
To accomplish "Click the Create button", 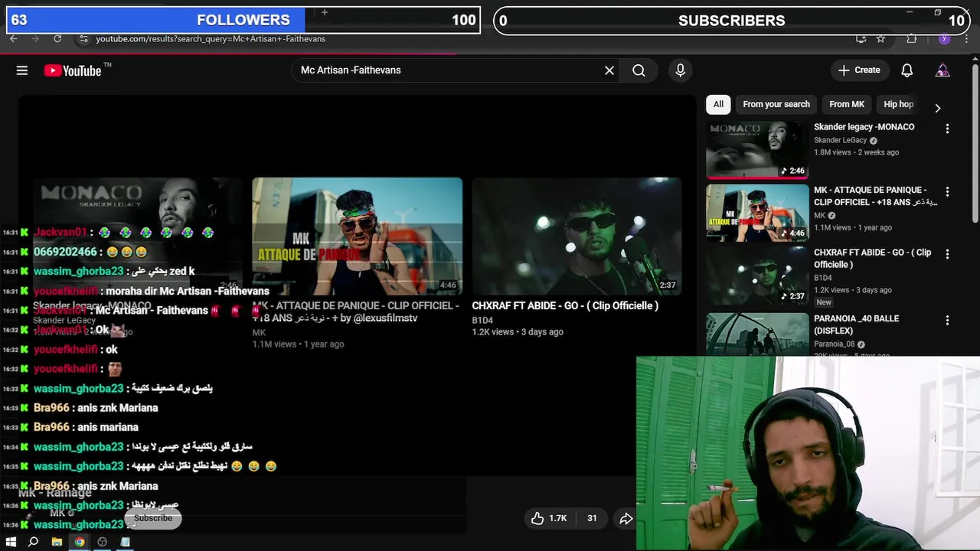I will 860,70.
